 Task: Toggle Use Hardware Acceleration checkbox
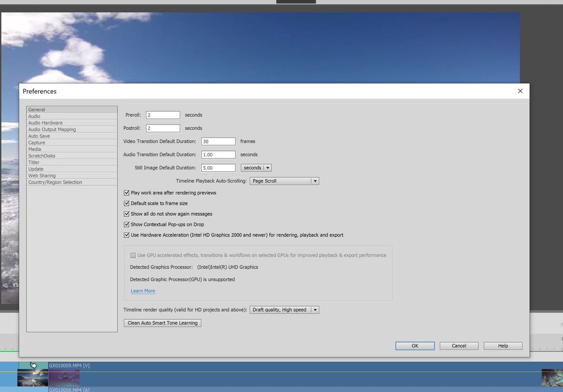point(126,235)
